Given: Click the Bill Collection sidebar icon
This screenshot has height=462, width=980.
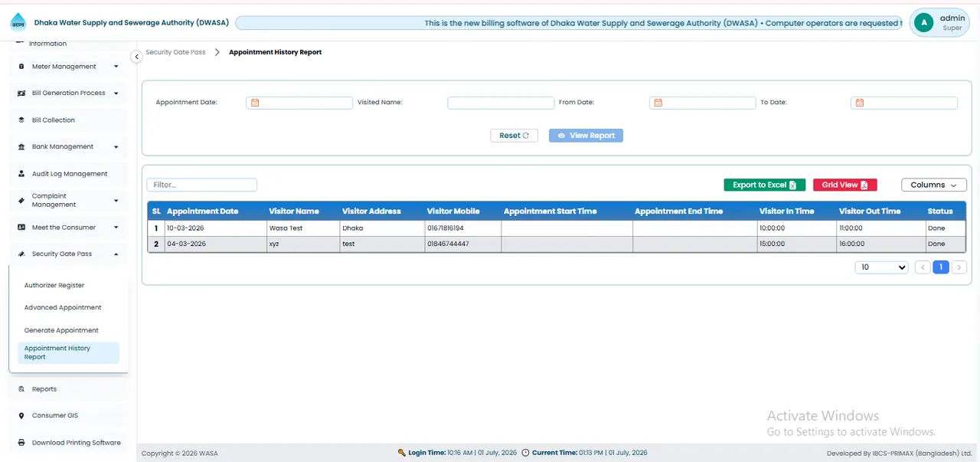Looking at the screenshot, I should point(21,120).
